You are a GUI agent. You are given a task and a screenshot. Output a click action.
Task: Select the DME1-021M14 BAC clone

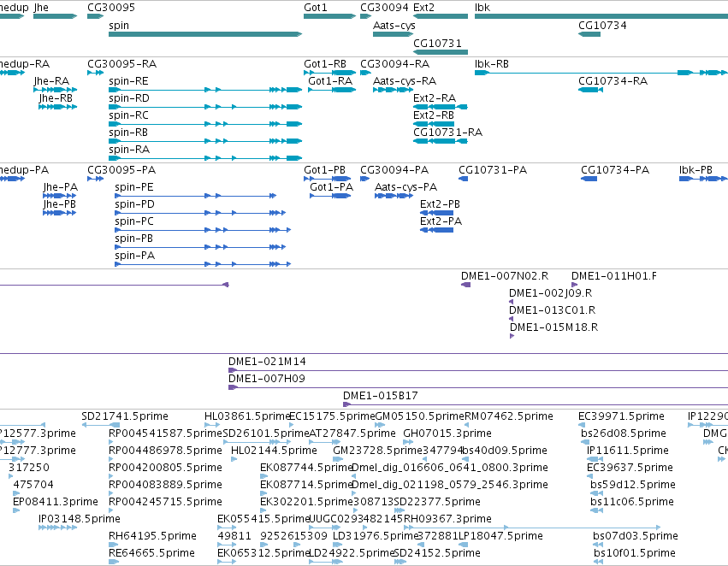(478, 370)
